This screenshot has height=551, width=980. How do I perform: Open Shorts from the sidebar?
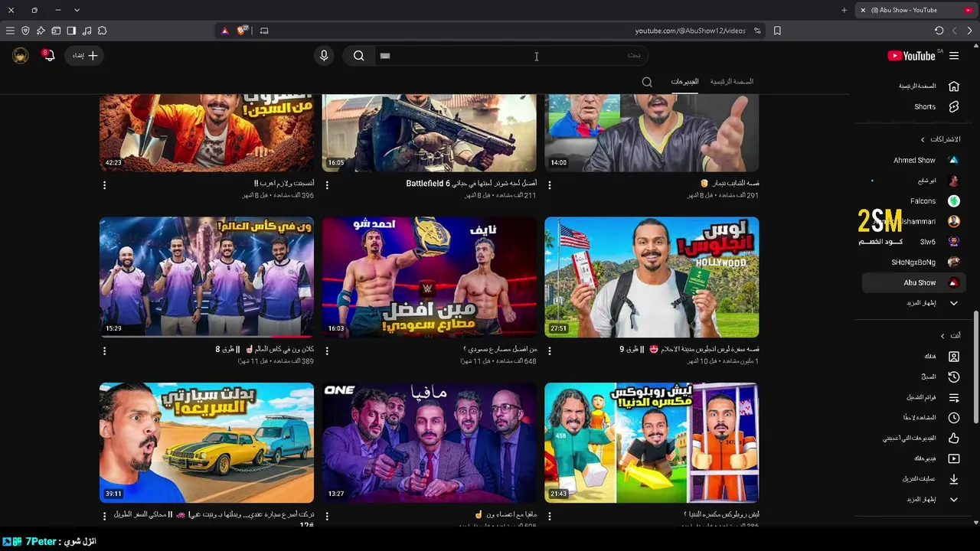click(929, 107)
